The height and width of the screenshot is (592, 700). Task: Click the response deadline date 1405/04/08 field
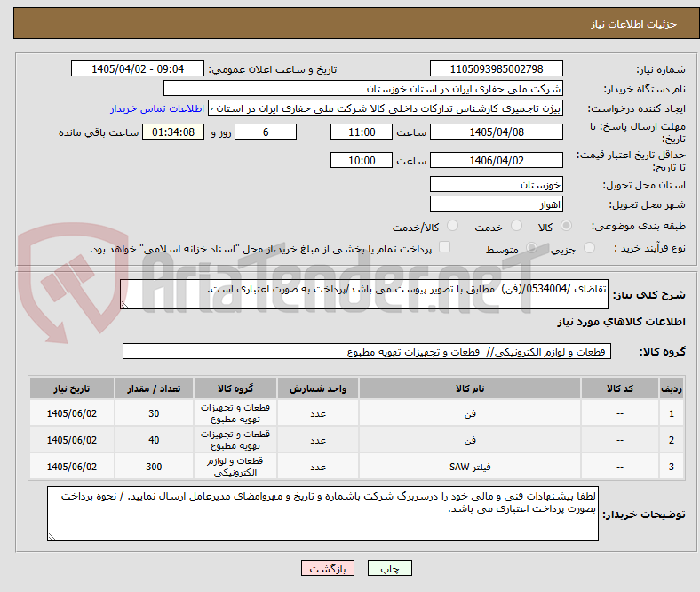click(x=497, y=132)
